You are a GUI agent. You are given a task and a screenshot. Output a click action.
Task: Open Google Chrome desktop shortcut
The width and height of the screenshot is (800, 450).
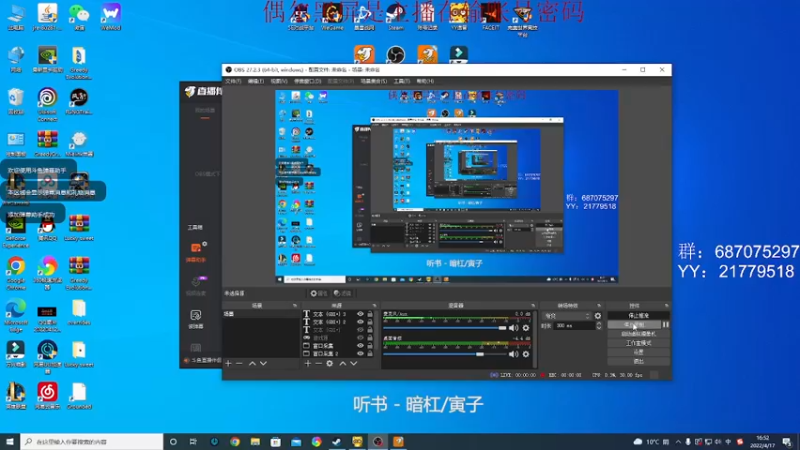click(16, 273)
